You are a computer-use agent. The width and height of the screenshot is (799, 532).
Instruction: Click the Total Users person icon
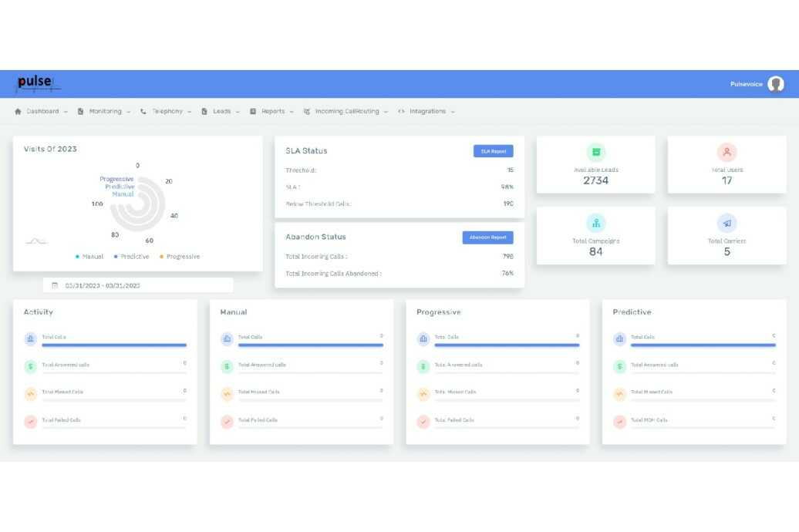click(x=725, y=153)
